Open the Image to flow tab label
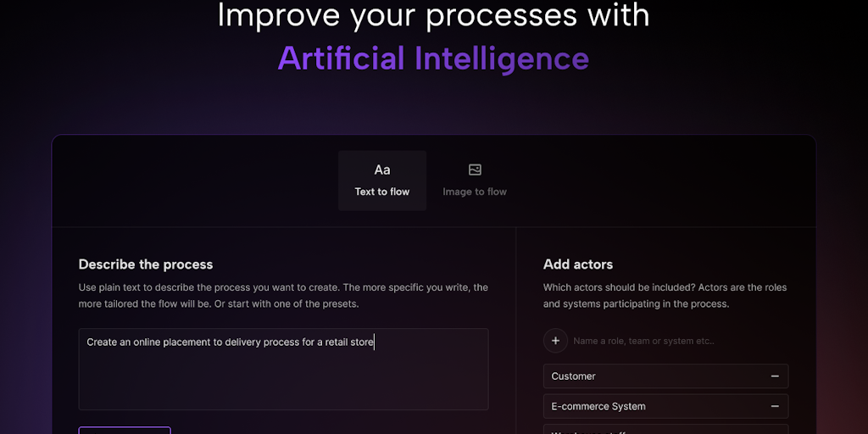 tap(475, 192)
